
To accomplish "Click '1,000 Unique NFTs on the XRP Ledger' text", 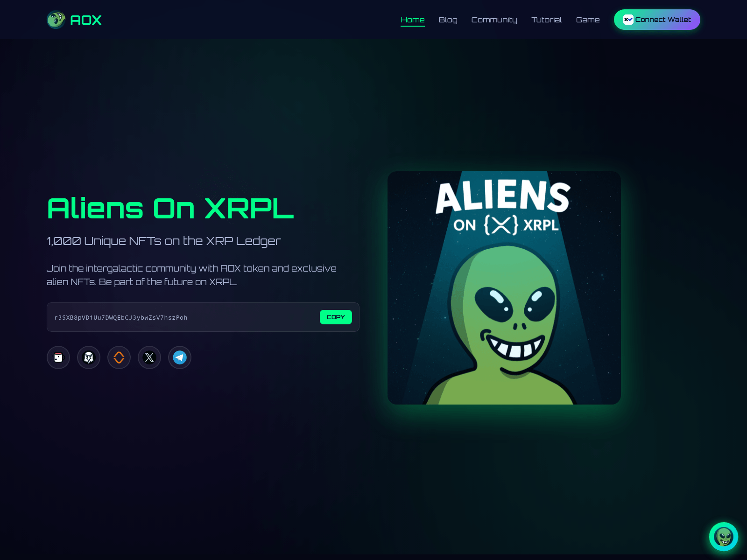I will pyautogui.click(x=164, y=241).
